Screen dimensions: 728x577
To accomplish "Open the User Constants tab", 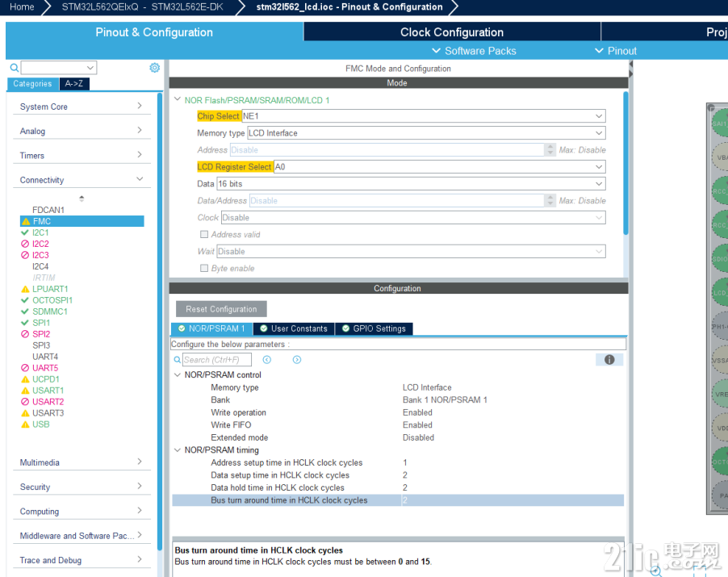I will [295, 328].
